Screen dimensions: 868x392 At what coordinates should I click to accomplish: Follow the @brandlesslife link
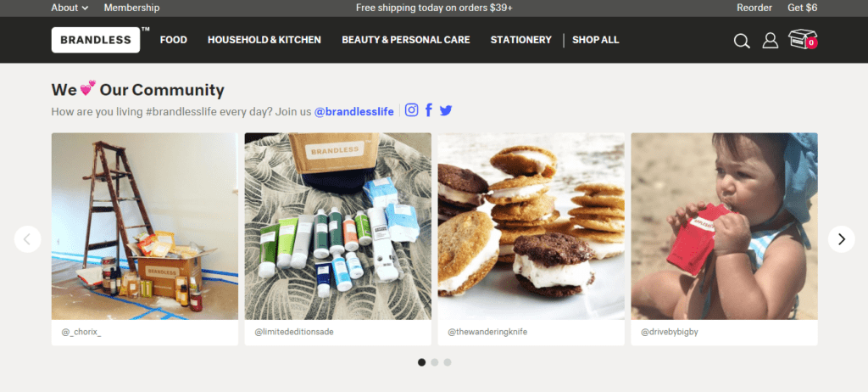click(x=354, y=111)
